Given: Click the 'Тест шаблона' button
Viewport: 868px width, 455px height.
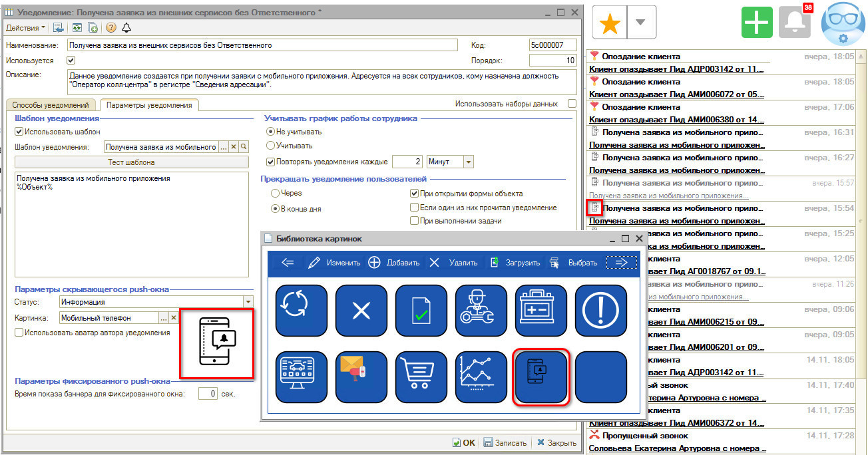Looking at the screenshot, I should 131,162.
